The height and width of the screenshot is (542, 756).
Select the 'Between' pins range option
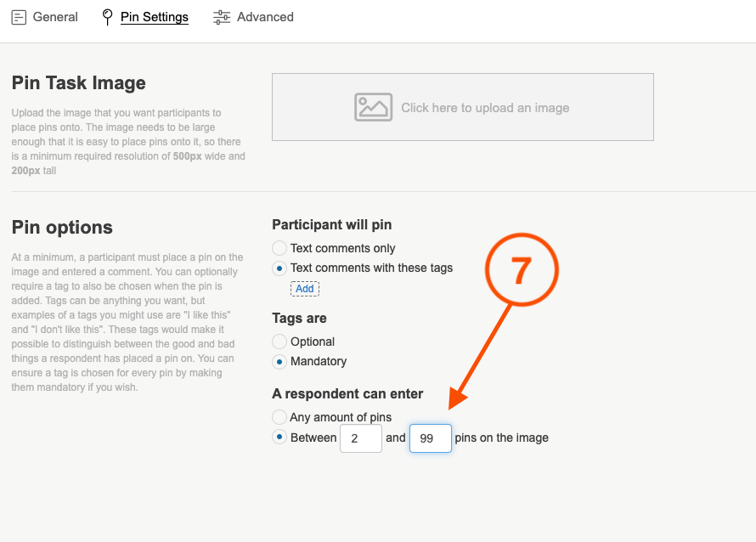[279, 438]
